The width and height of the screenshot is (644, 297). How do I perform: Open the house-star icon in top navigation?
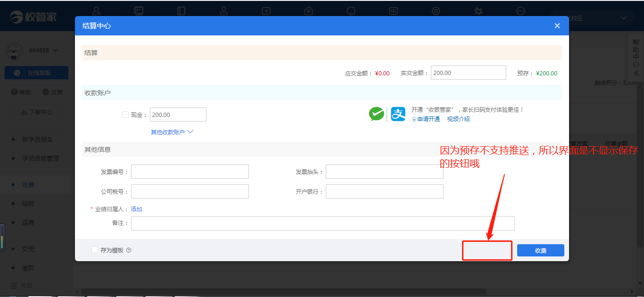pyautogui.click(x=308, y=10)
